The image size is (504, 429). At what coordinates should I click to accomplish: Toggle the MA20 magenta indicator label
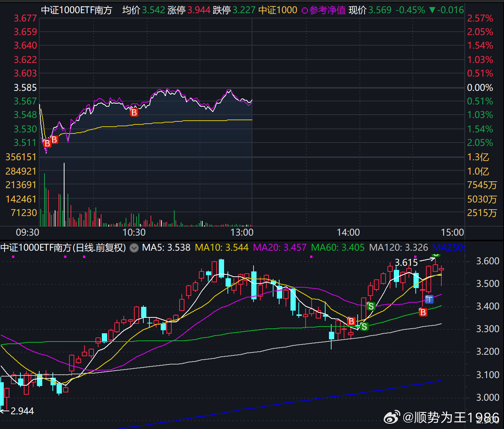[x=280, y=248]
